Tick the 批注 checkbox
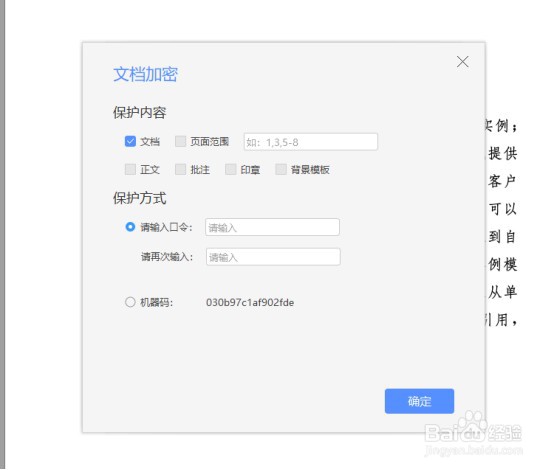554x470 pixels. [181, 169]
